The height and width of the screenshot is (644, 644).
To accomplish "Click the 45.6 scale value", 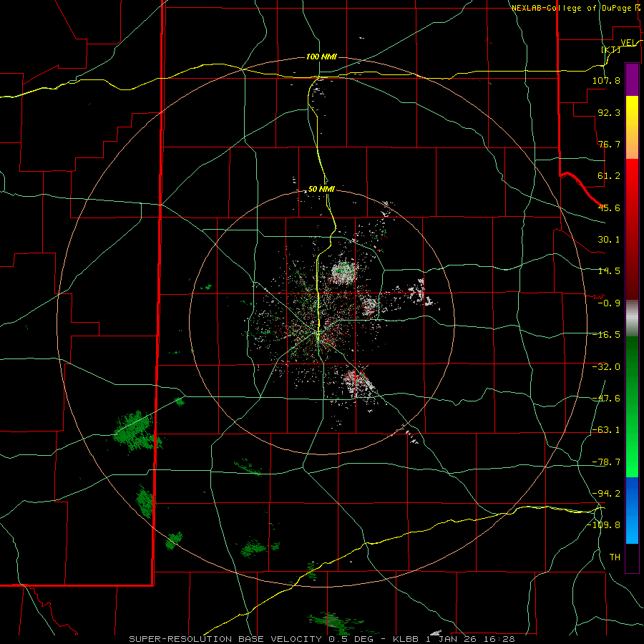I will [609, 208].
